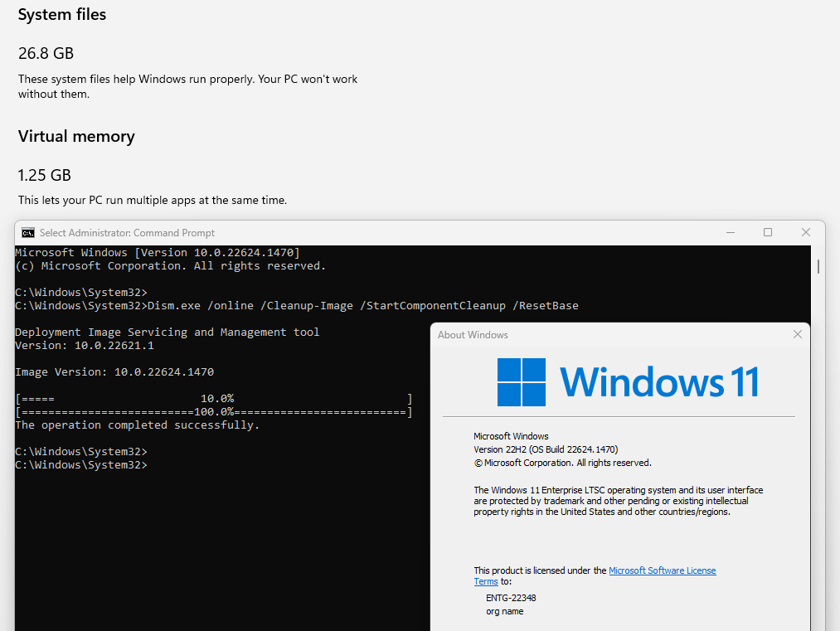The image size is (840, 631).
Task: Click the Command Prompt vertical scrollbar thumb
Action: [818, 266]
